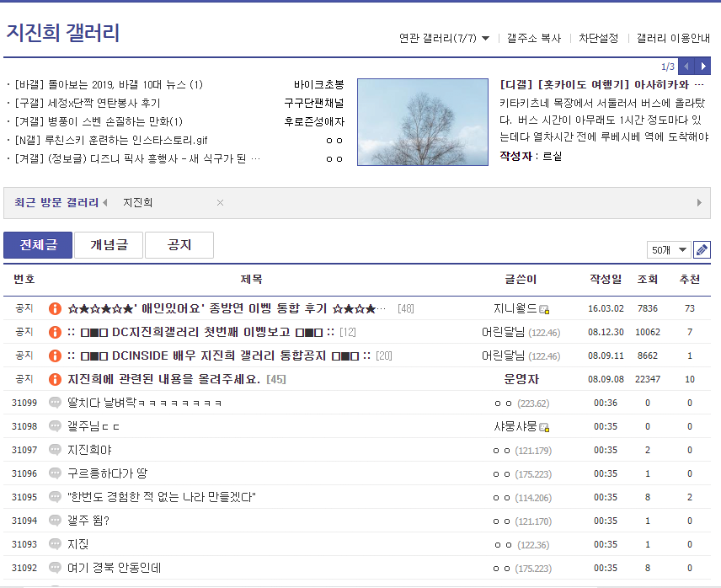The image size is (721, 588).
Task: Remove 지진희 from recent visited galleries
Action: click(x=220, y=202)
